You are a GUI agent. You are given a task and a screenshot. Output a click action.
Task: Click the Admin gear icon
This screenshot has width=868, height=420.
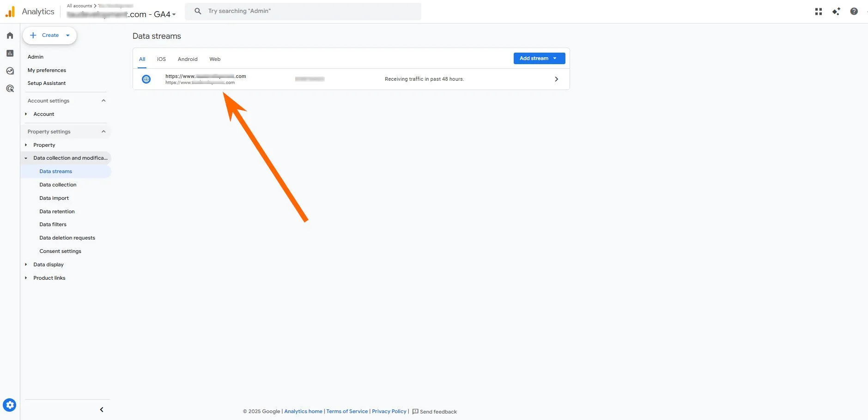click(x=10, y=405)
